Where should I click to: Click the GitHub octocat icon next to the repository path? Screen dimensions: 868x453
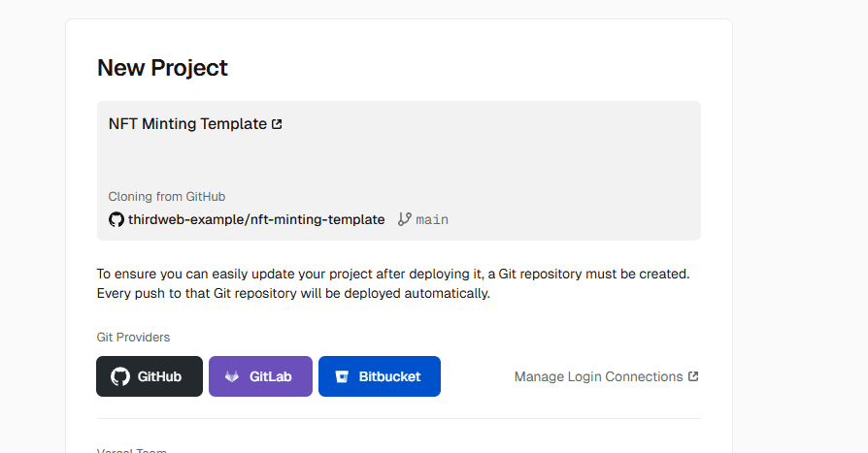point(117,220)
